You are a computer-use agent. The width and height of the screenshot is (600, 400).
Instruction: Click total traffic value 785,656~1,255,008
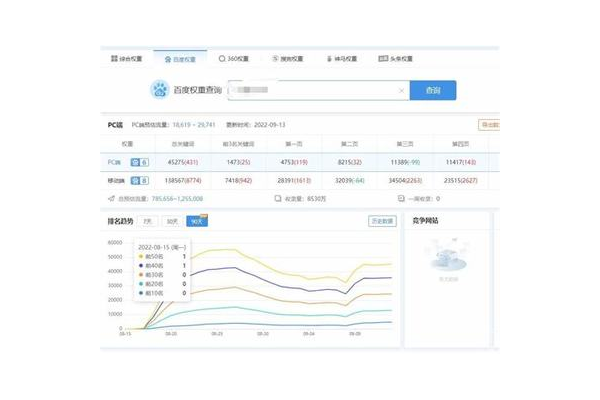[177, 199]
